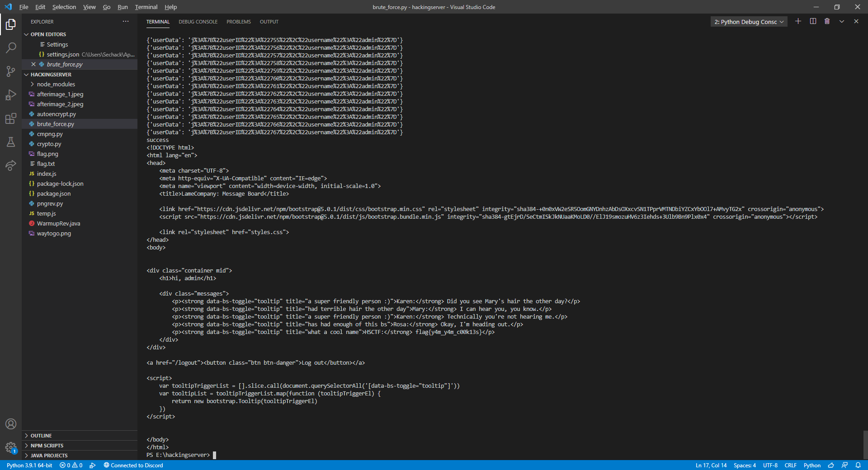
Task: Open the Go menu
Action: click(x=107, y=7)
